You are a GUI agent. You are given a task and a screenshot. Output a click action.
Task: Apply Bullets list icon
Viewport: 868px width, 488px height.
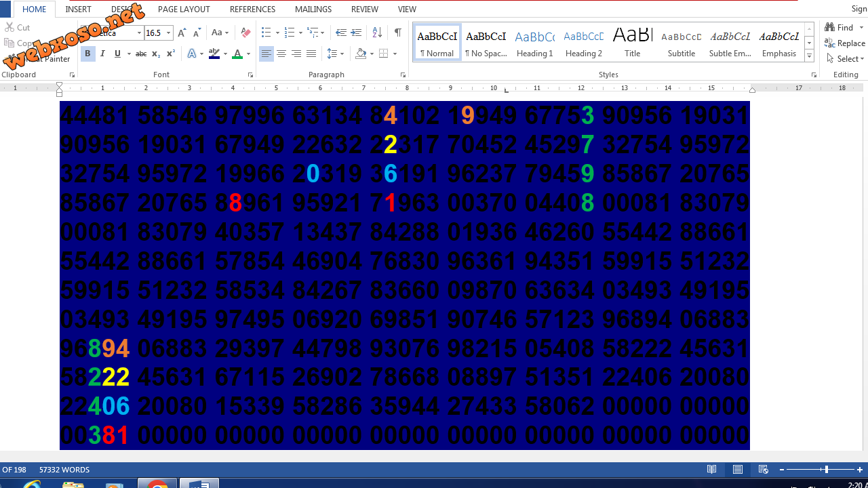click(x=267, y=33)
